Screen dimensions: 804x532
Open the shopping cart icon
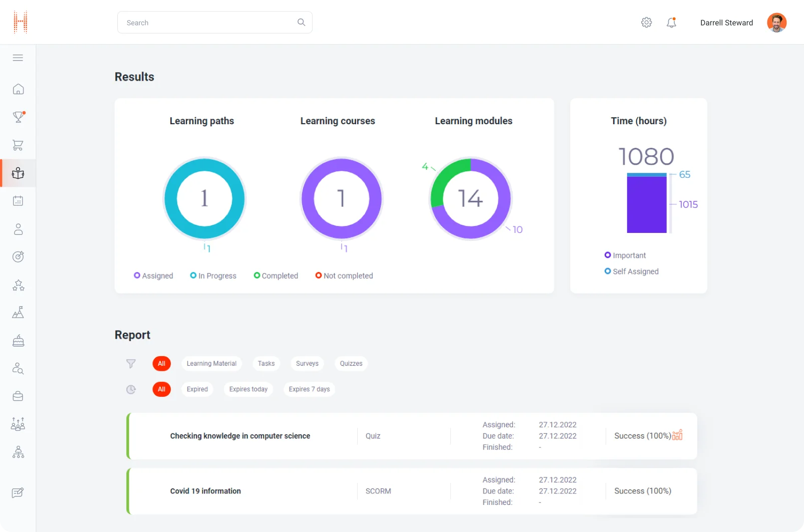[18, 145]
